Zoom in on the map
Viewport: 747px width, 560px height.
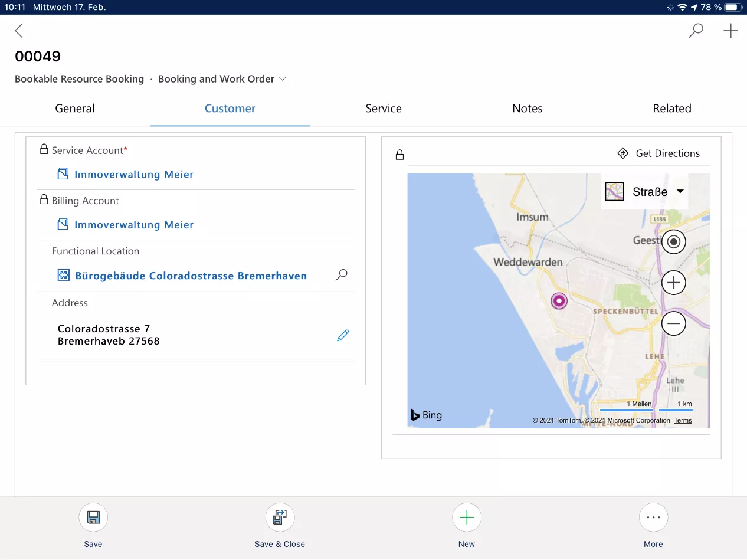pyautogui.click(x=673, y=283)
